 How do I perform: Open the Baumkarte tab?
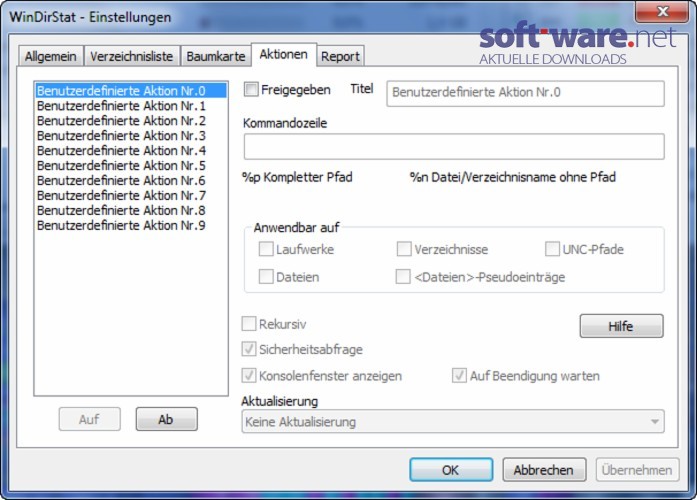(x=216, y=56)
